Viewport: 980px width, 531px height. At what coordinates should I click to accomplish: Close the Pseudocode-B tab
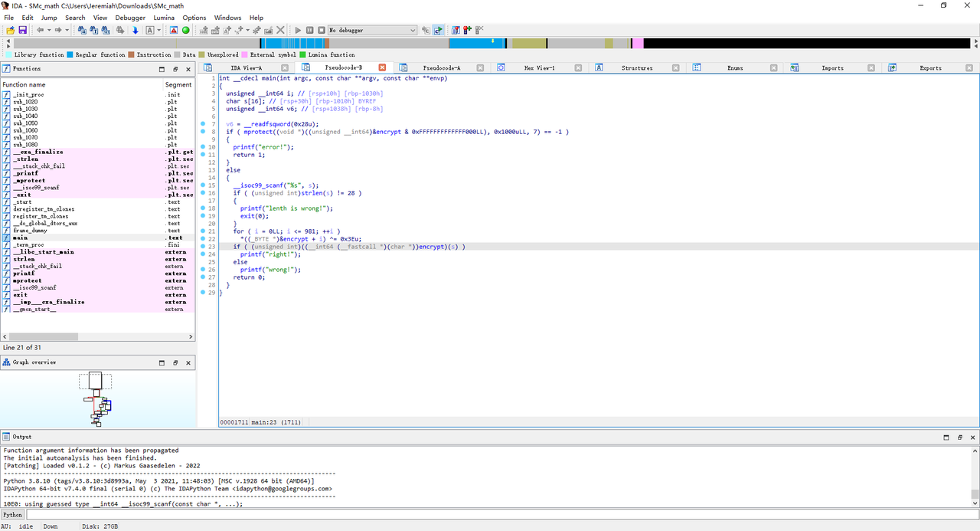(x=382, y=67)
